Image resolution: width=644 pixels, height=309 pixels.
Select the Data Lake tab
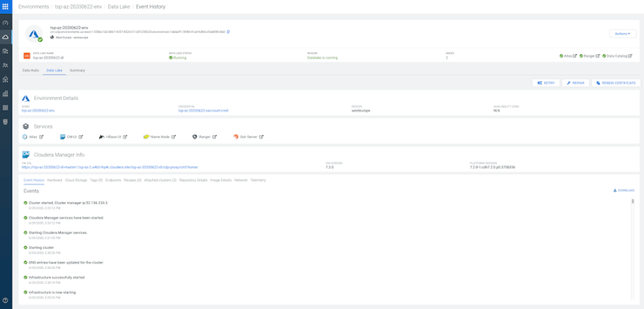(55, 71)
